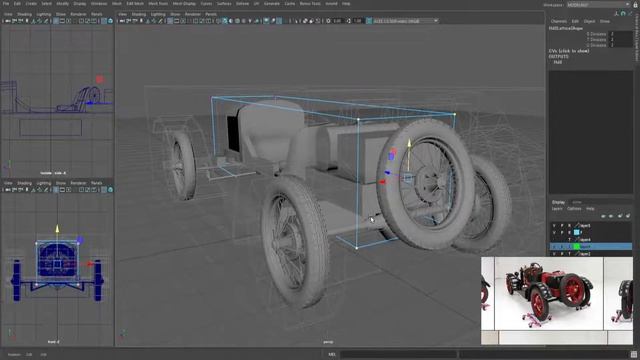This screenshot has width=640, height=360.
Task: Open View menu in top-left side panel
Action: [8, 14]
